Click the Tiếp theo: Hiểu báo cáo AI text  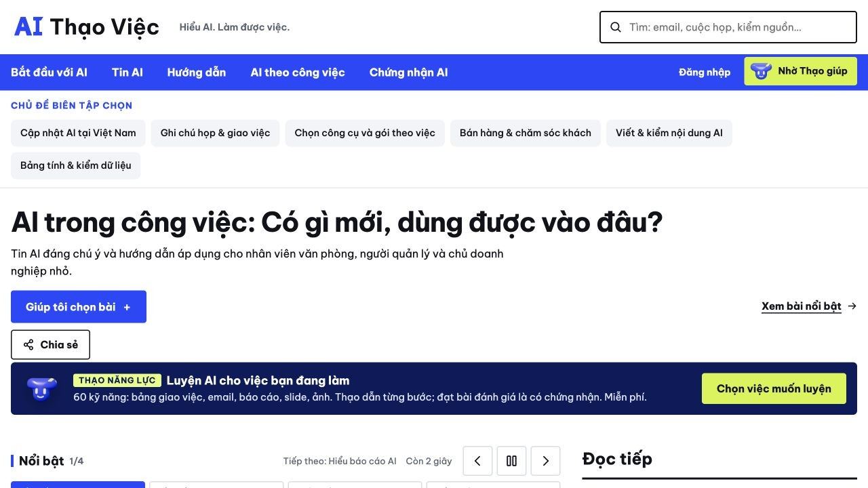click(x=340, y=461)
